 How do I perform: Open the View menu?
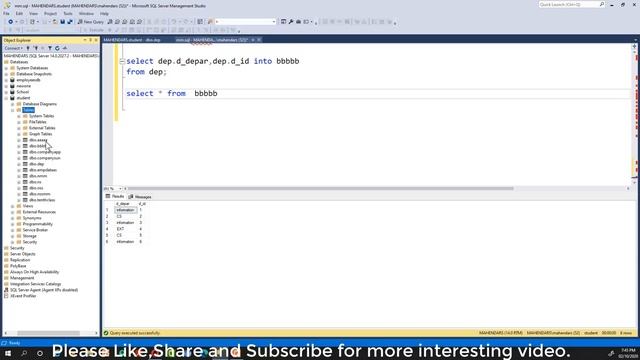[33, 13]
